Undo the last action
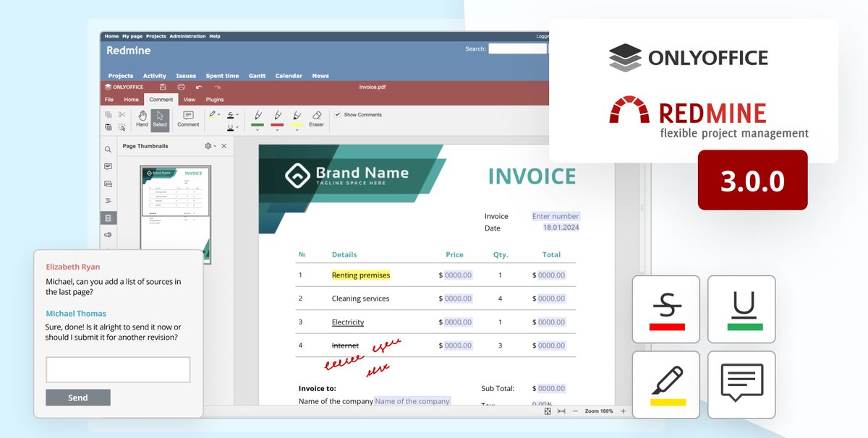The width and height of the screenshot is (868, 438). coord(199,87)
